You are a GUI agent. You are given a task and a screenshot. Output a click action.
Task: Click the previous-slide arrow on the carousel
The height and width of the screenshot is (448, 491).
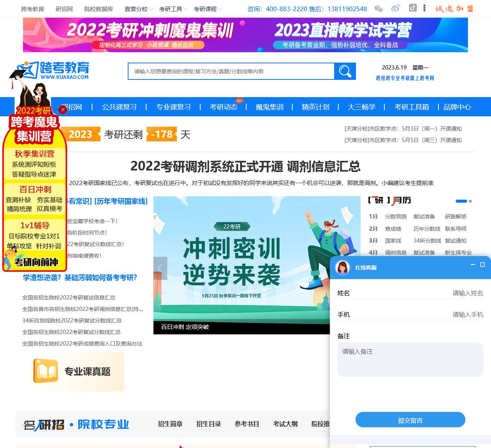coord(160,268)
